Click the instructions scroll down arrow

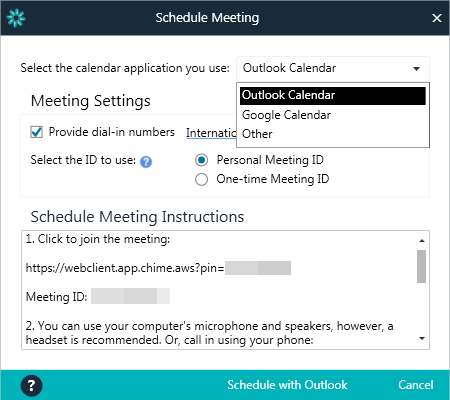[422, 339]
